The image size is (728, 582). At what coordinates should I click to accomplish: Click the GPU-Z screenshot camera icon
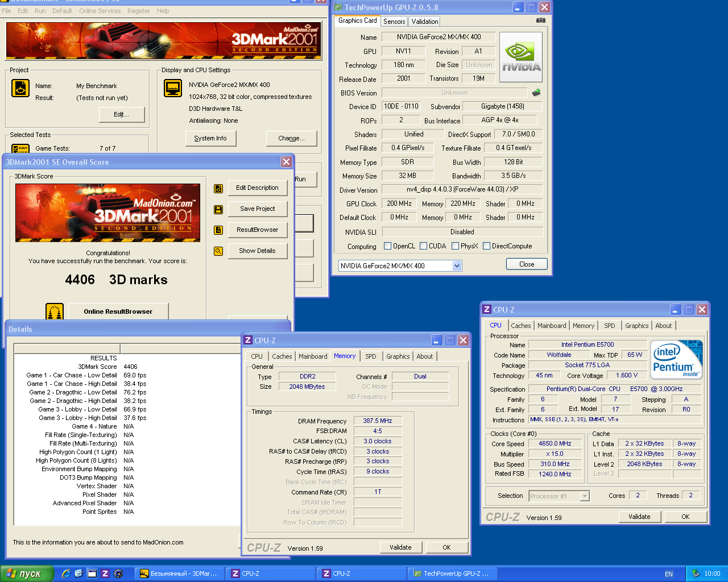540,20
